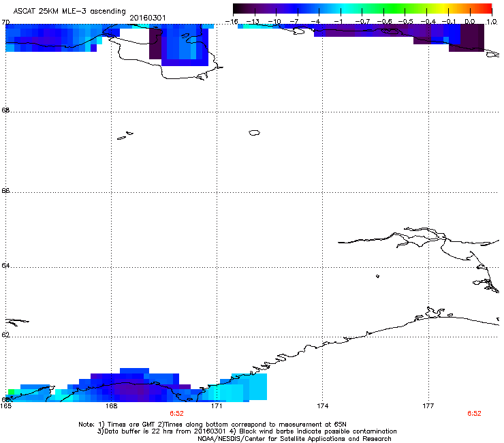This screenshot has height=443, width=504.
Task: Select the '-0.7' color scale label
Action: tap(362, 22)
